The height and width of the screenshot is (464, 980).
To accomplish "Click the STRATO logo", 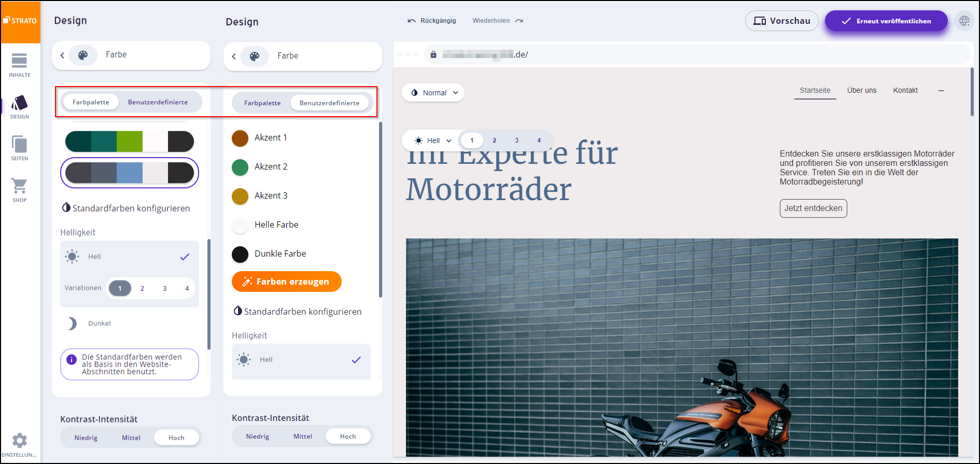I will pyautogui.click(x=20, y=21).
